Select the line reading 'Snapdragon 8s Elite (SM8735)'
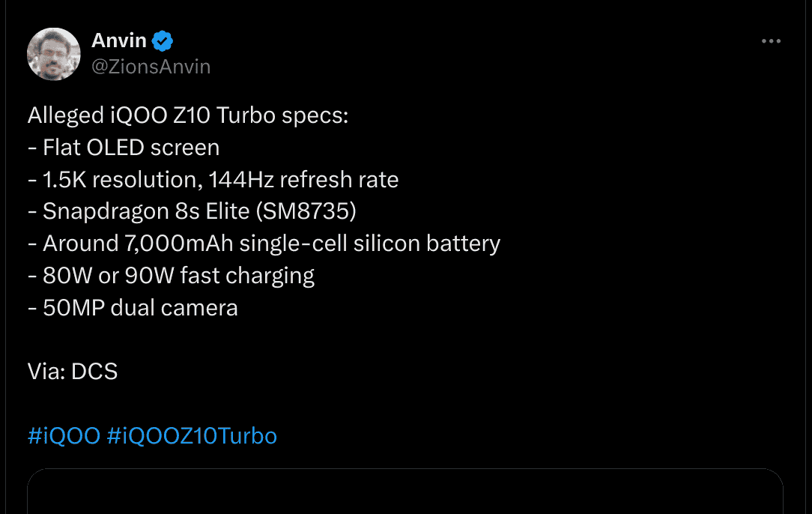This screenshot has height=514, width=812. (191, 211)
